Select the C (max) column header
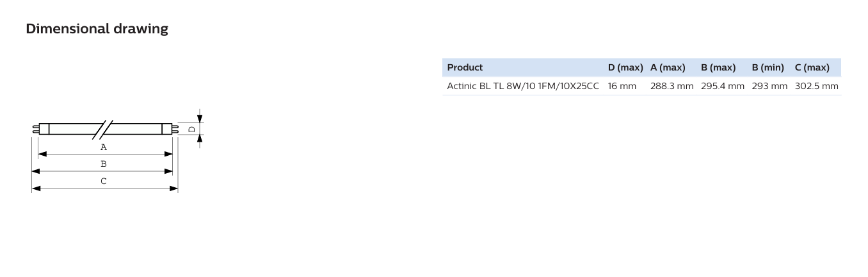This screenshot has width=868, height=277. pos(812,67)
